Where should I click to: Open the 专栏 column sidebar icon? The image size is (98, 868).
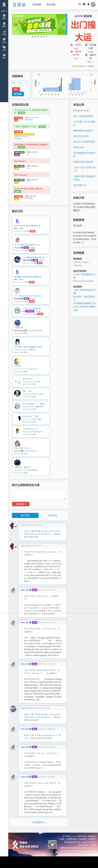pos(4,56)
